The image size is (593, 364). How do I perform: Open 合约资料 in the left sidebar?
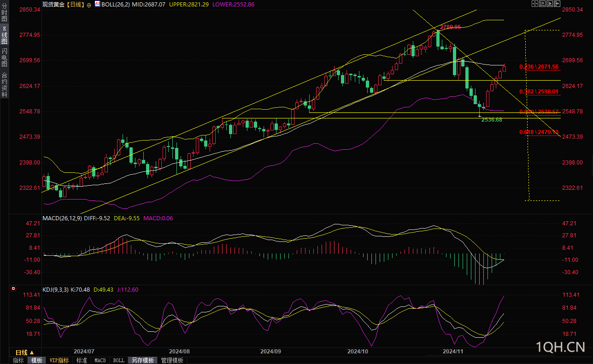[5, 84]
